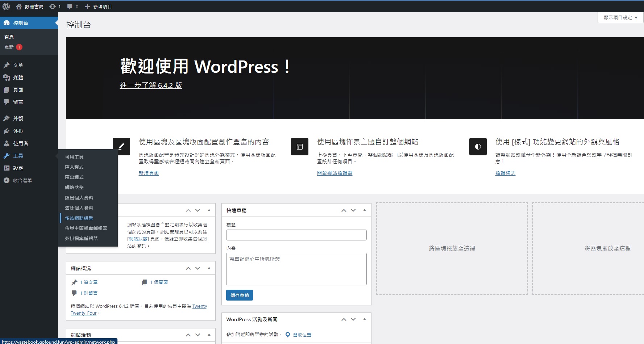Open the 進一步了解 6.4.2 版 link
The height and width of the screenshot is (344, 644).
coord(151,85)
